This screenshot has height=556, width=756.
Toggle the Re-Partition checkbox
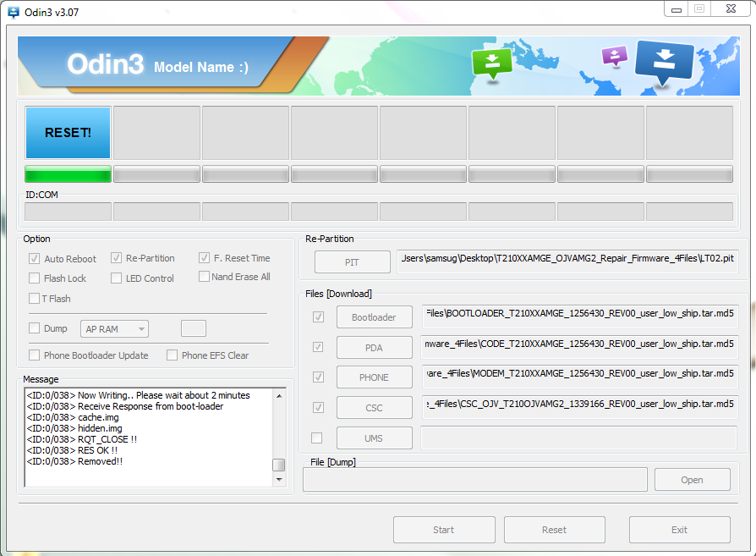pos(116,258)
